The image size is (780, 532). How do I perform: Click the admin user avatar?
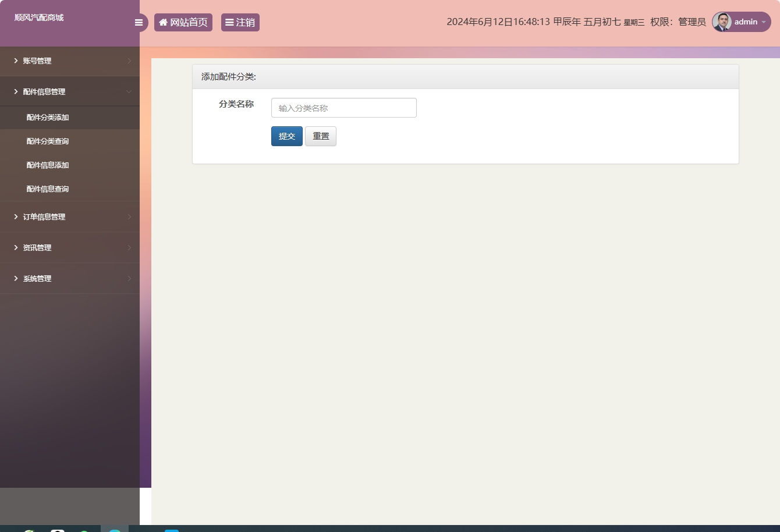coord(722,22)
